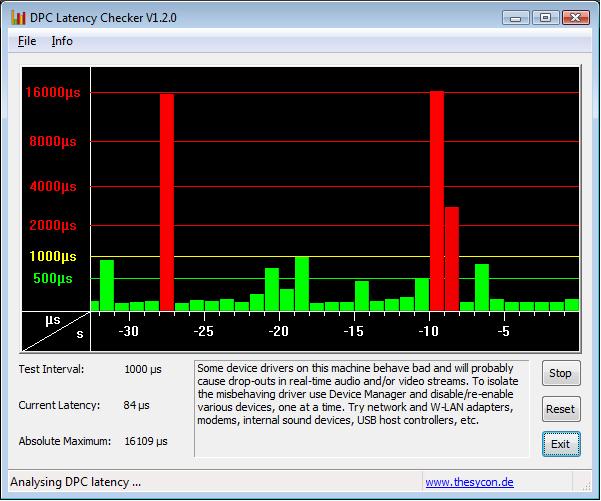
Task: Click the Current Latency label
Action: 59,405
